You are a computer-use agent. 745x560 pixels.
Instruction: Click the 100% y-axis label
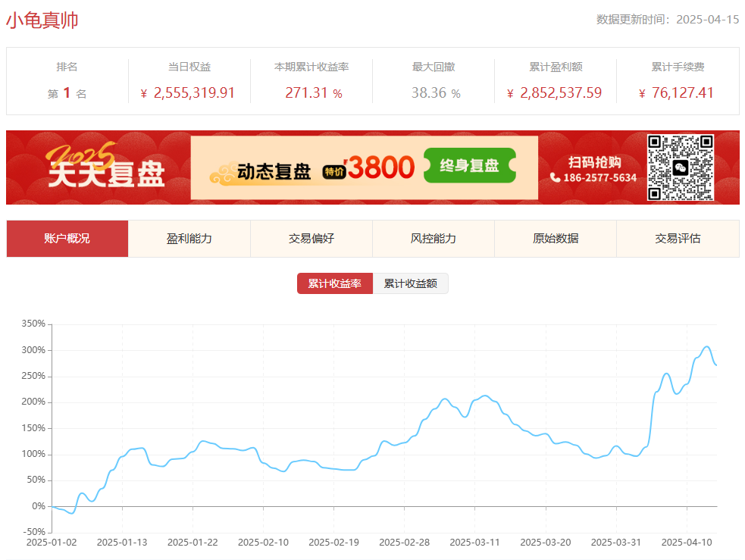coord(33,454)
